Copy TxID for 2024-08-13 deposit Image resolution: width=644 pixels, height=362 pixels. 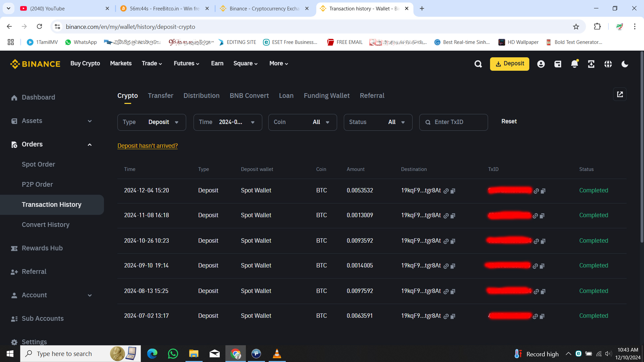coord(543,292)
